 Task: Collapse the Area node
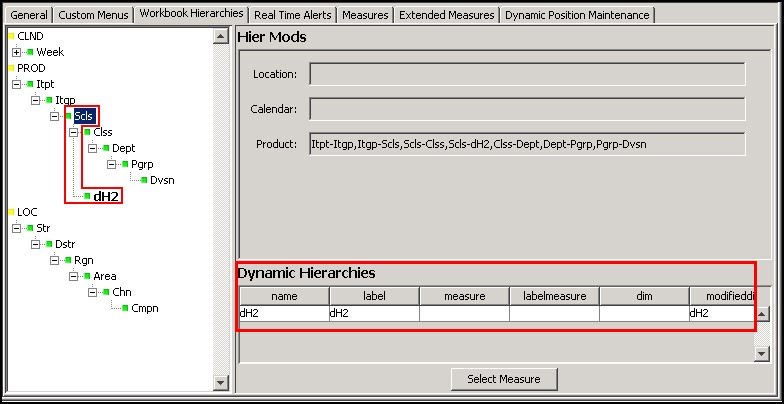[74, 276]
